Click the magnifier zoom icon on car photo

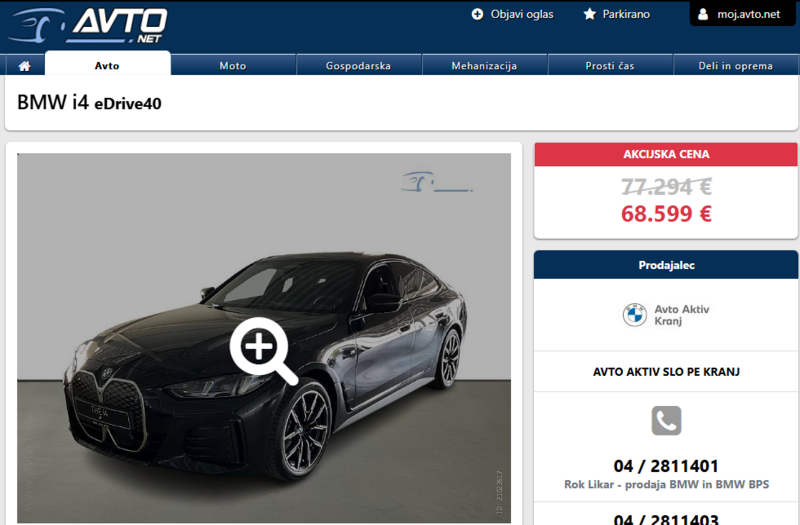pos(263,351)
